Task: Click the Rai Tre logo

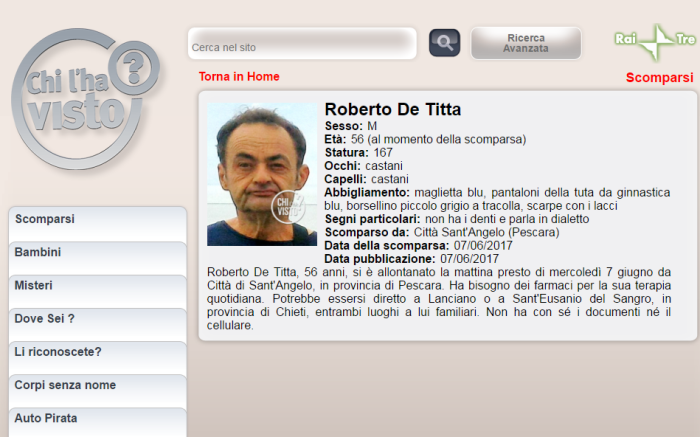Action: point(655,41)
